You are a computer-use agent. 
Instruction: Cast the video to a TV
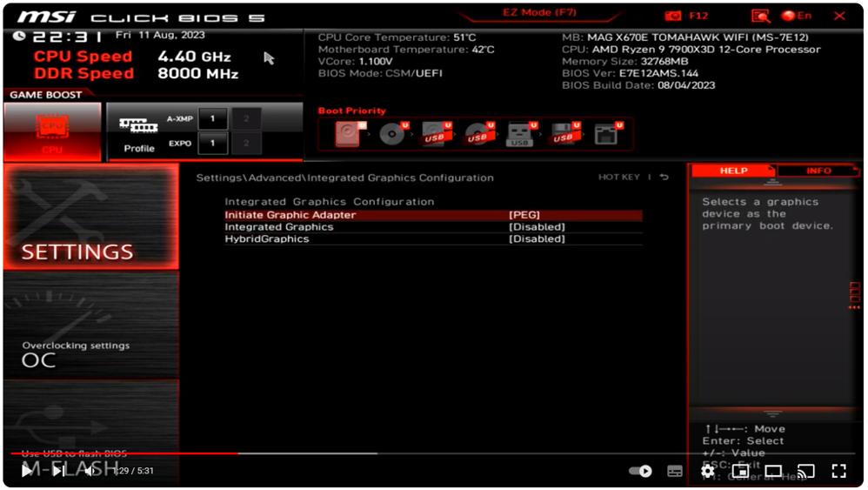pos(806,471)
